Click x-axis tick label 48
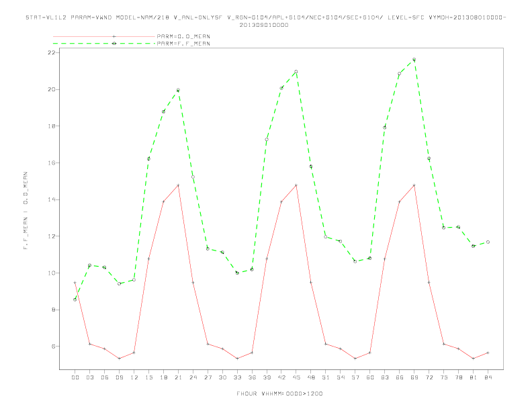This screenshot has width=532, height=411. [x=311, y=377]
